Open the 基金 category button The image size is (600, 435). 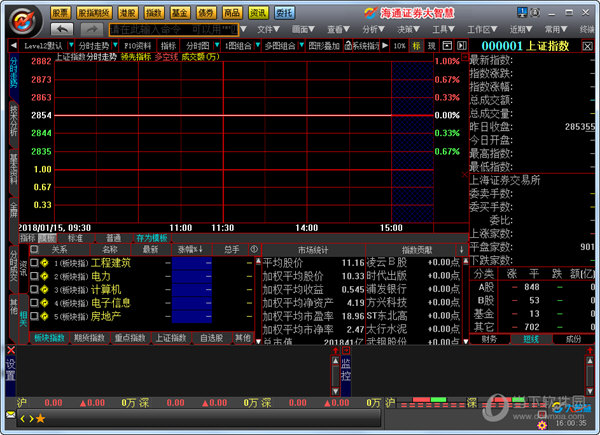click(180, 13)
